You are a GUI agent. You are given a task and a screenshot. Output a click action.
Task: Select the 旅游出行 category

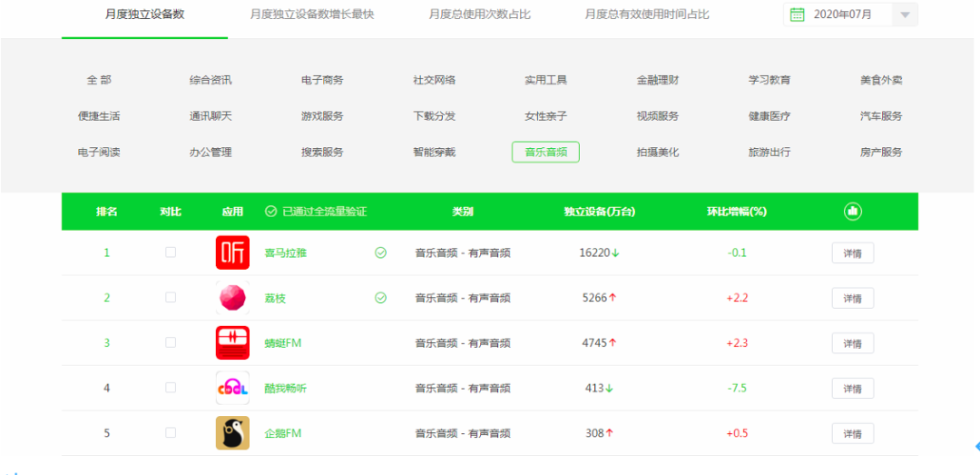(769, 152)
